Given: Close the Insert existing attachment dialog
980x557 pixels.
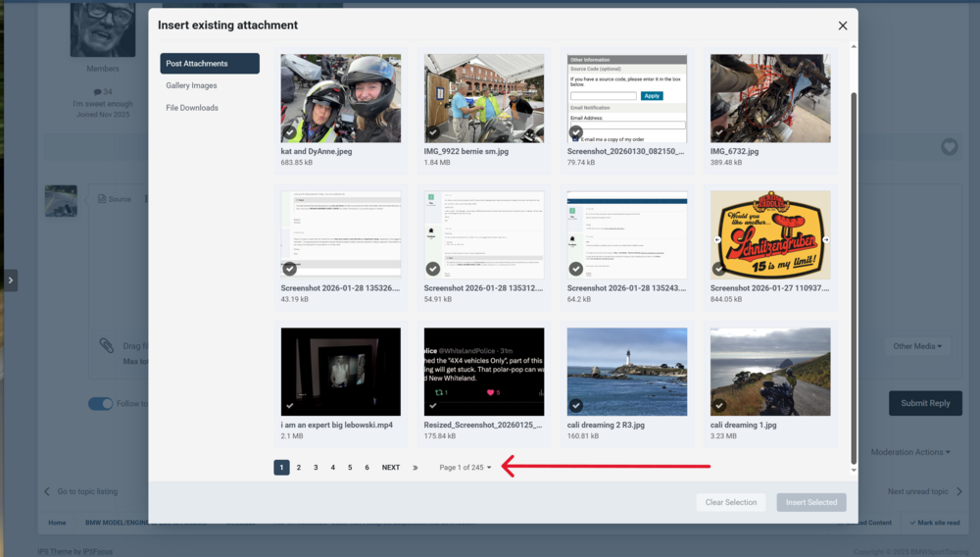Looking at the screenshot, I should coord(843,25).
